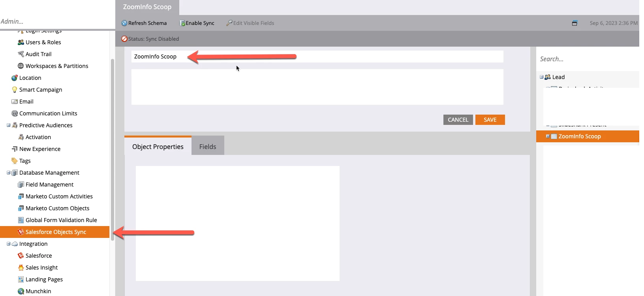This screenshot has width=644, height=296.
Task: Collapse the Lead node in the object tree
Action: [x=542, y=77]
